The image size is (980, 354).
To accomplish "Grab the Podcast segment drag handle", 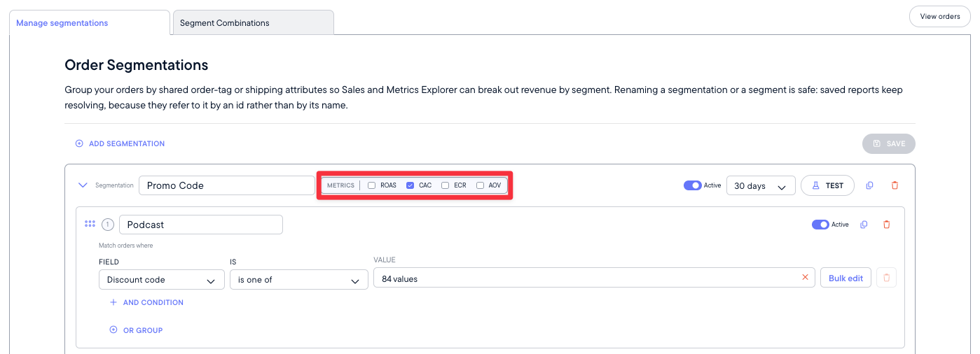I will coord(90,224).
